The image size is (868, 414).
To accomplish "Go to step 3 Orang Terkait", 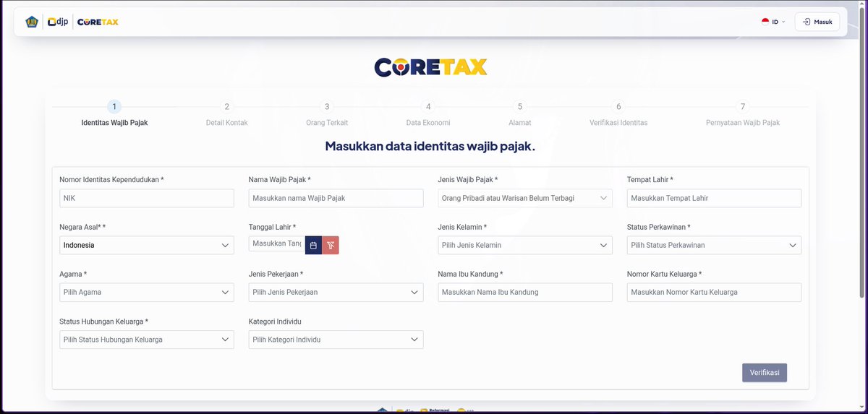I will [x=327, y=114].
